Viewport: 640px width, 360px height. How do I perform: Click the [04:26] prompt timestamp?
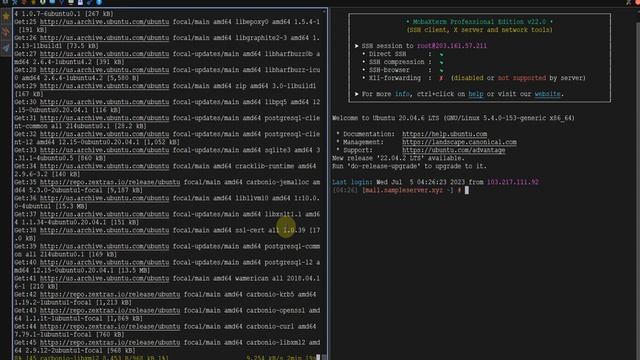(345, 190)
